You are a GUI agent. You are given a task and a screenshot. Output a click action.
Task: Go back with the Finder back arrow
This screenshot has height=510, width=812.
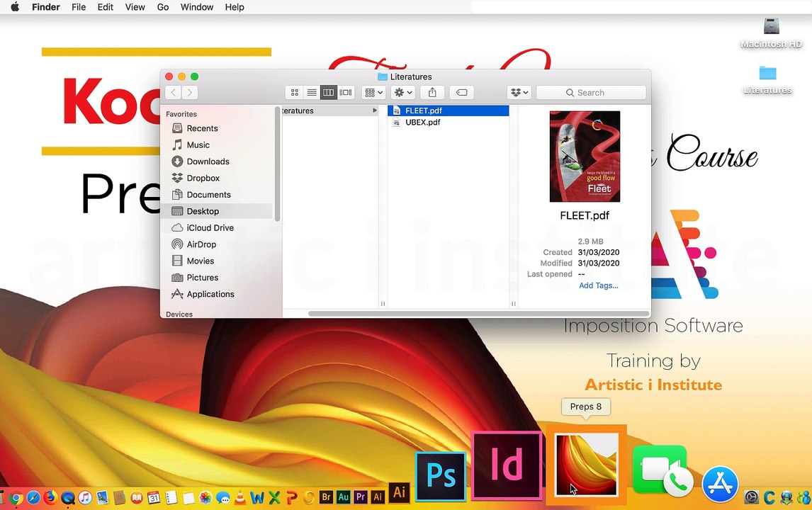174,93
